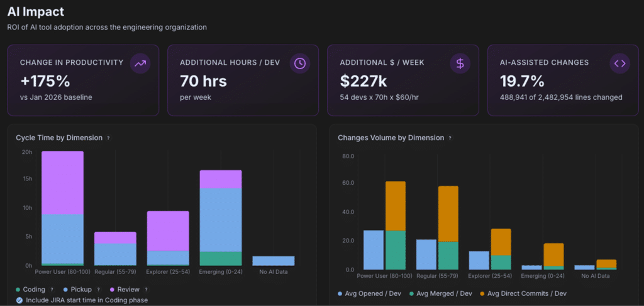Screen dimensions: 644x306
Task: Click Emerging (0-24) blue Pickup segment
Action: (221, 220)
